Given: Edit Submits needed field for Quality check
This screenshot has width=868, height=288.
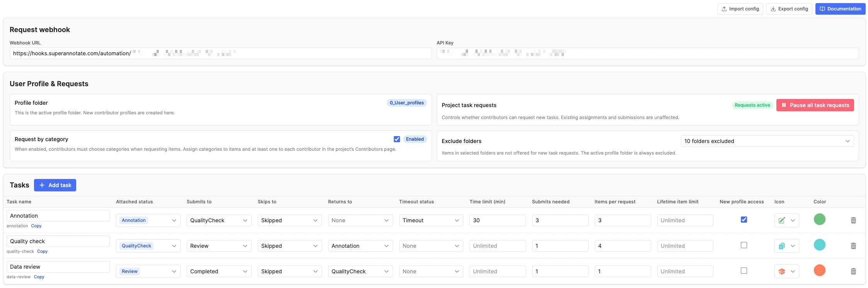Looking at the screenshot, I should tap(560, 246).
